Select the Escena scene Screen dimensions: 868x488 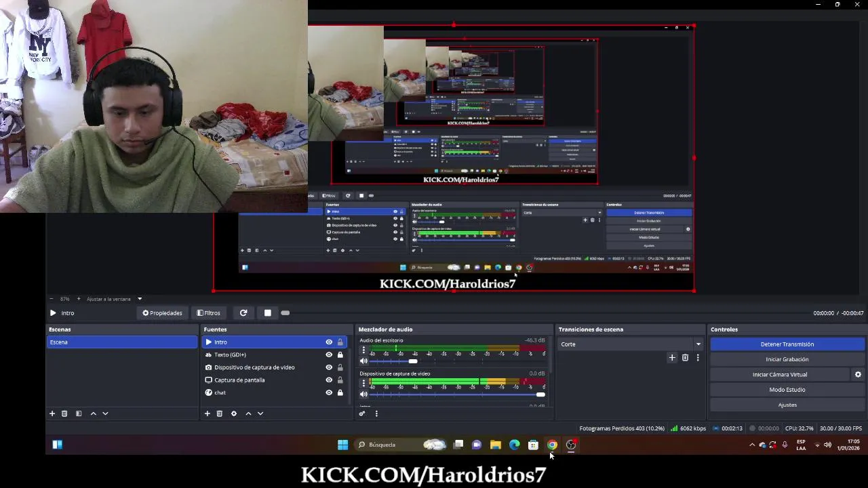[122, 342]
